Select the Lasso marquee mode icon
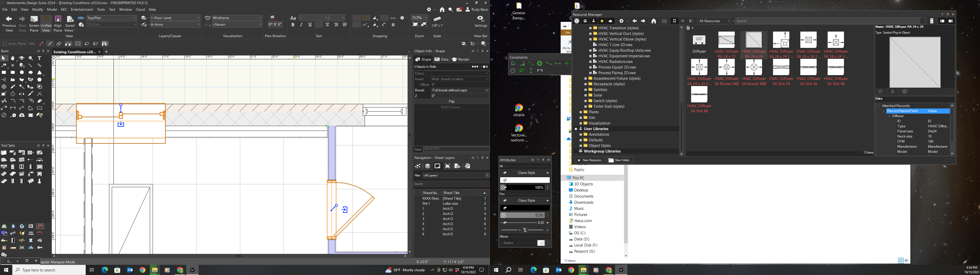The image size is (980, 275). (x=87, y=44)
